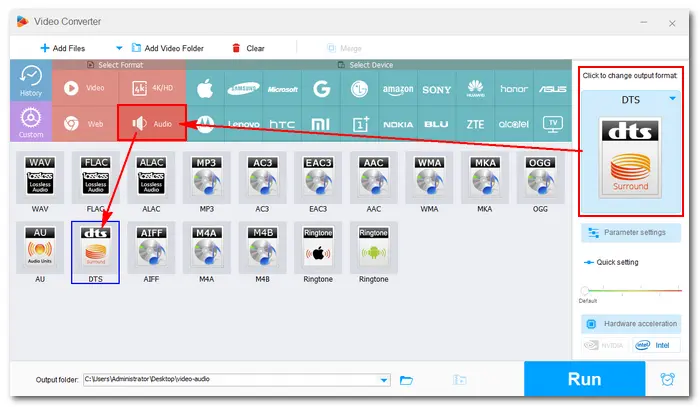Open Huawei device presets
Image resolution: width=700 pixels, height=407 pixels.
475,88
